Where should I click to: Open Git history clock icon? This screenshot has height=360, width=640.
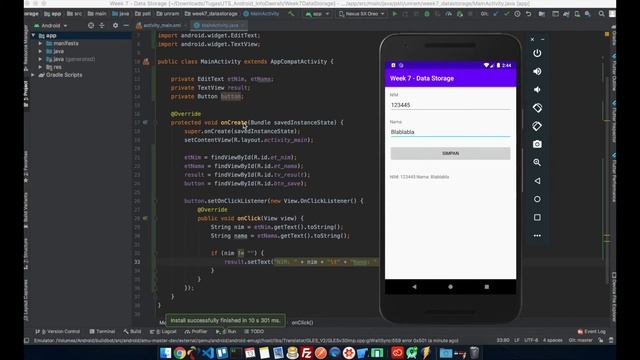[x=518, y=14]
